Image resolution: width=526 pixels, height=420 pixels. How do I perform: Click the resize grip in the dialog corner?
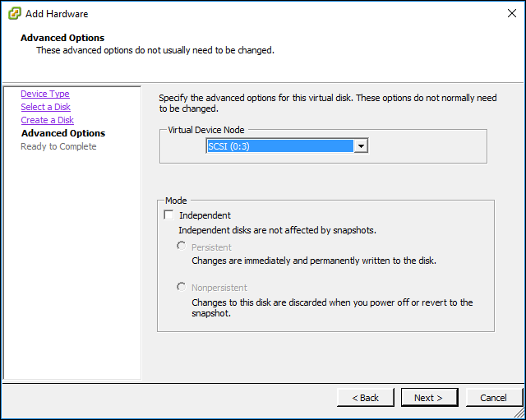[x=519, y=413]
